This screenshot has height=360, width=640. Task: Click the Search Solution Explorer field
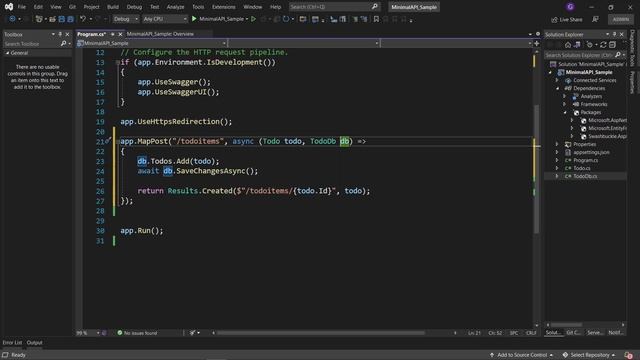click(x=579, y=55)
